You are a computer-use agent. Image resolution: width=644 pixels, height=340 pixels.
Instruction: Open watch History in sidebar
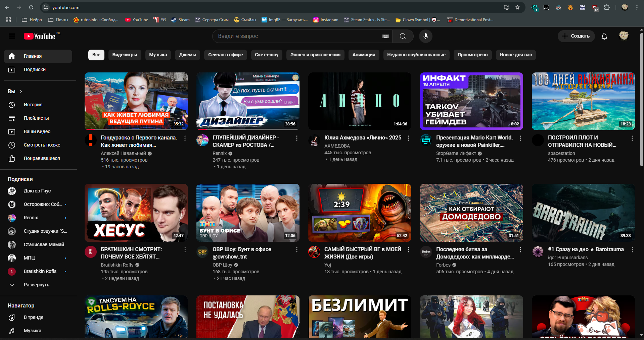[x=33, y=105]
